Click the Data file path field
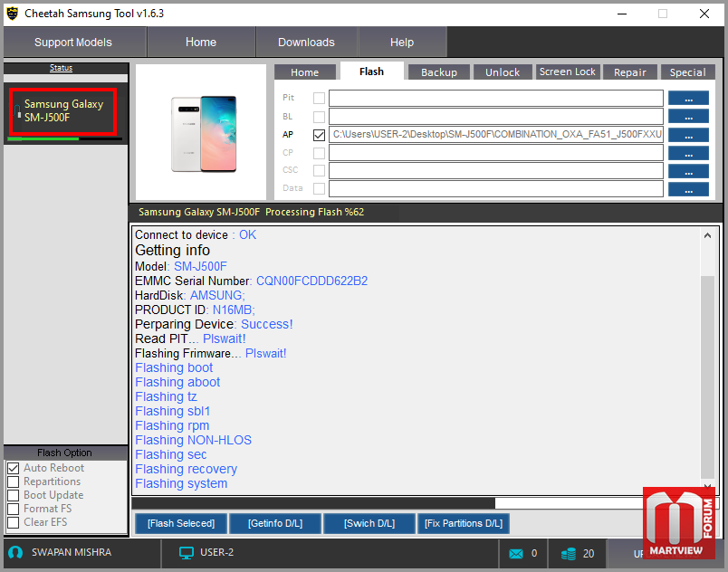The height and width of the screenshot is (572, 728). click(x=496, y=189)
